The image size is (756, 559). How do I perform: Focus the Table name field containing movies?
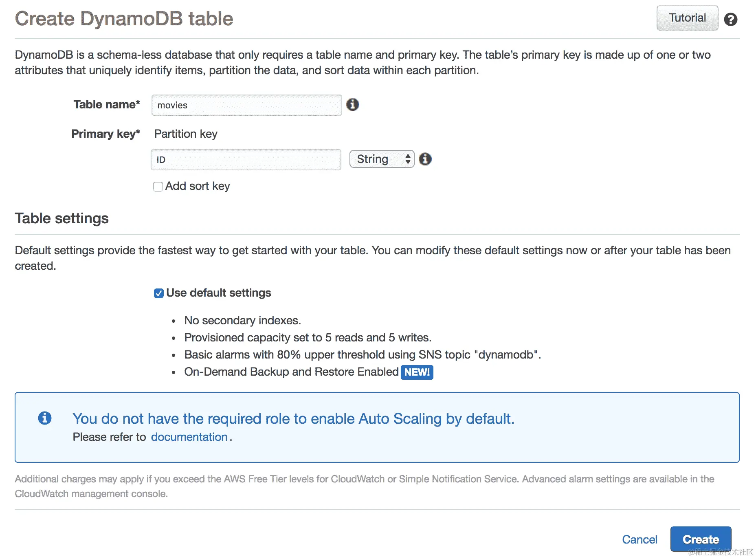(x=246, y=105)
